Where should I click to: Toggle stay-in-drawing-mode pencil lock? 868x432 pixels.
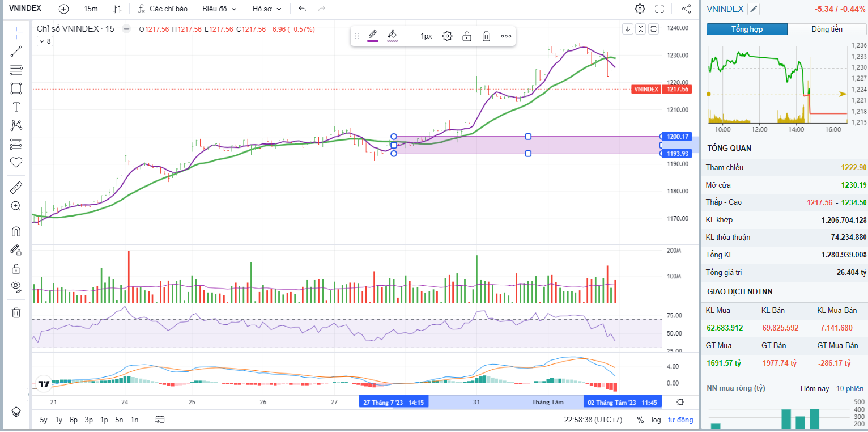[16, 249]
